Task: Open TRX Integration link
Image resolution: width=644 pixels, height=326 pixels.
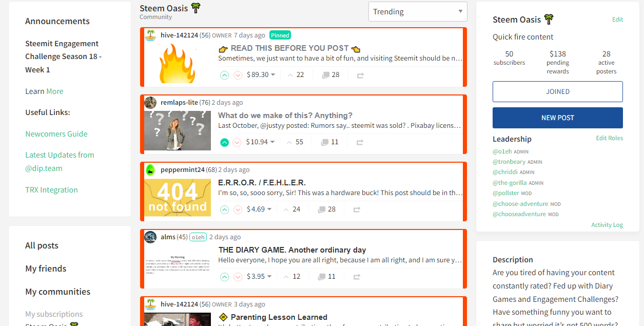Action: click(x=51, y=190)
